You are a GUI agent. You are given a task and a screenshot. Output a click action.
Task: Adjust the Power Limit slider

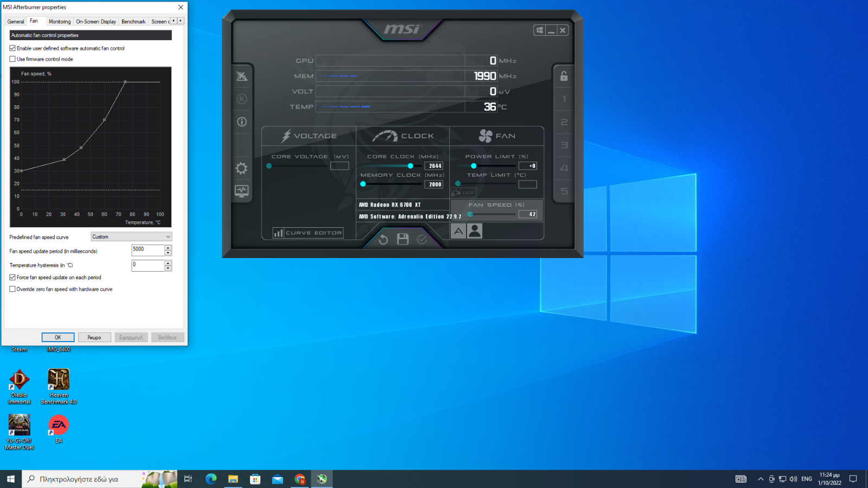474,166
